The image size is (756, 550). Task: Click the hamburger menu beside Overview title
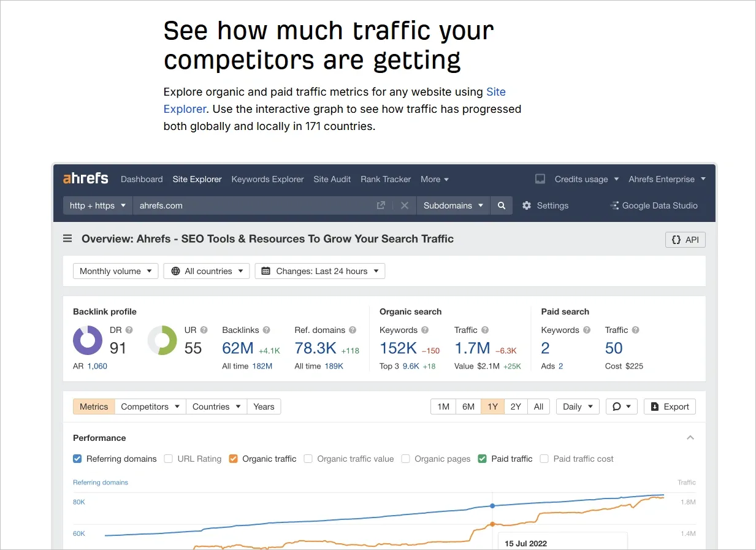(67, 239)
